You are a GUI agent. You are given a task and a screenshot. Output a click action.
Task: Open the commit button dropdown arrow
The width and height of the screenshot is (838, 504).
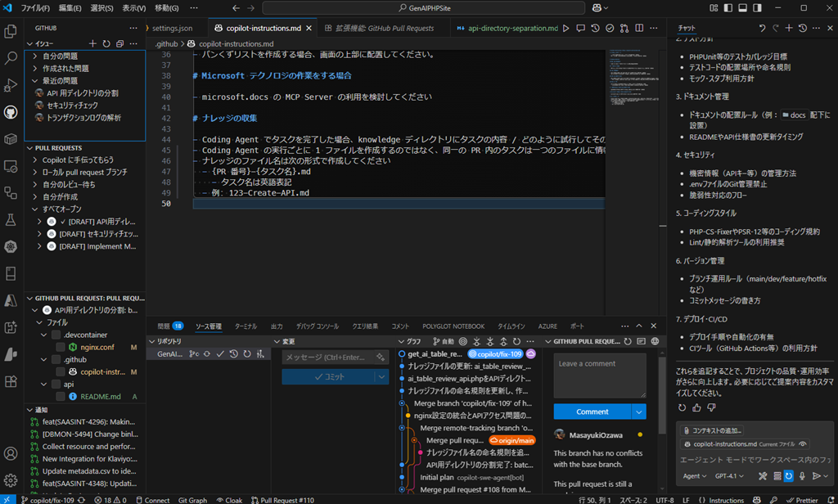pyautogui.click(x=381, y=377)
